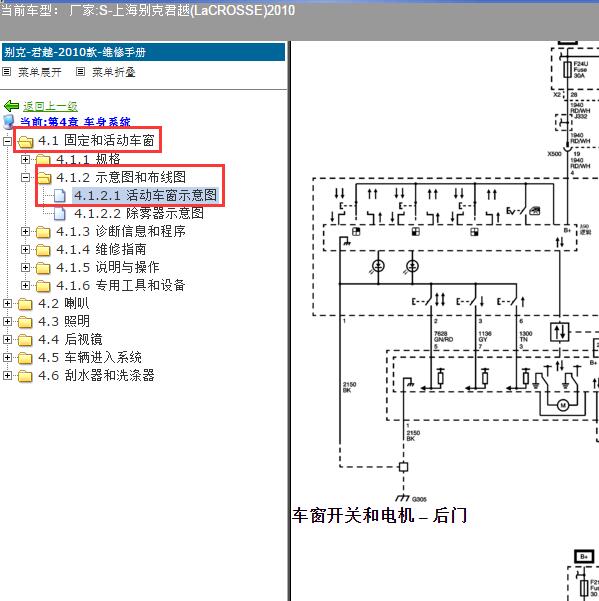The width and height of the screenshot is (599, 601).
Task: Expand the 4.1.1 规格 node
Action: (25, 159)
